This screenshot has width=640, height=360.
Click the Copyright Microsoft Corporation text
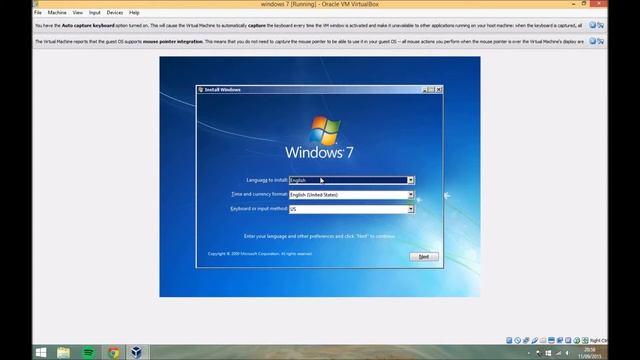pyautogui.click(x=260, y=253)
